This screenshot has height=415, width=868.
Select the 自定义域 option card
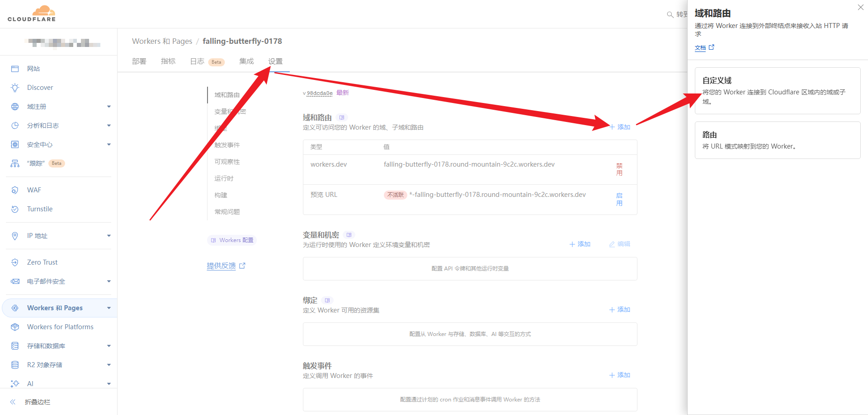click(x=777, y=91)
